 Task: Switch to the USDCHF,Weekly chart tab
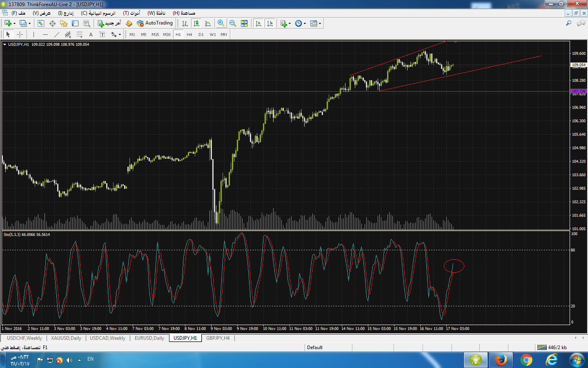point(24,338)
